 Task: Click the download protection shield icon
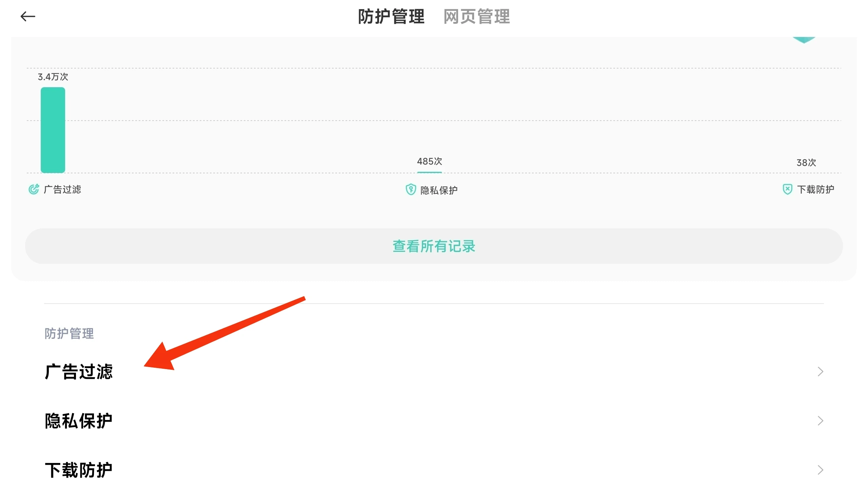[x=787, y=189]
